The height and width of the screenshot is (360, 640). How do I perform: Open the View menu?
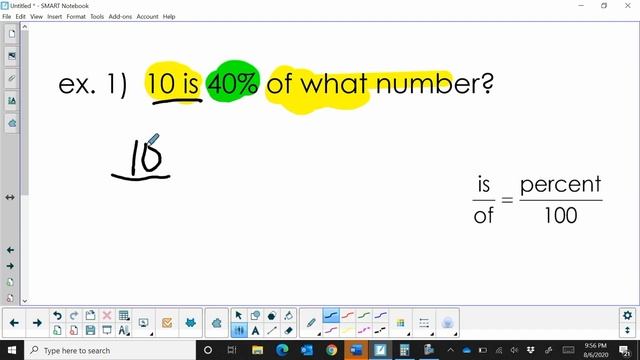coord(36,17)
